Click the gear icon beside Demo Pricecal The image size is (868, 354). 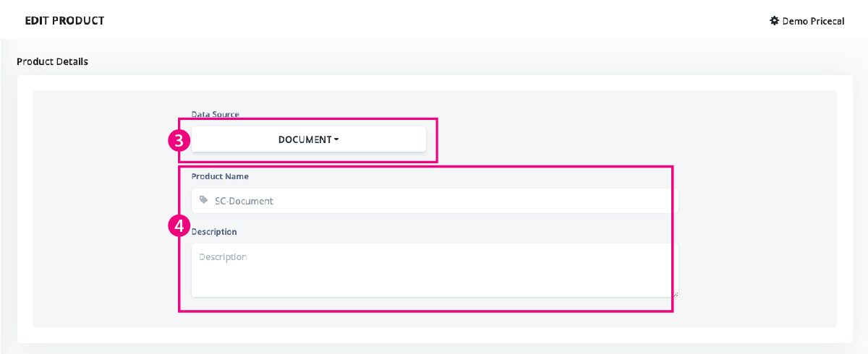(x=774, y=21)
